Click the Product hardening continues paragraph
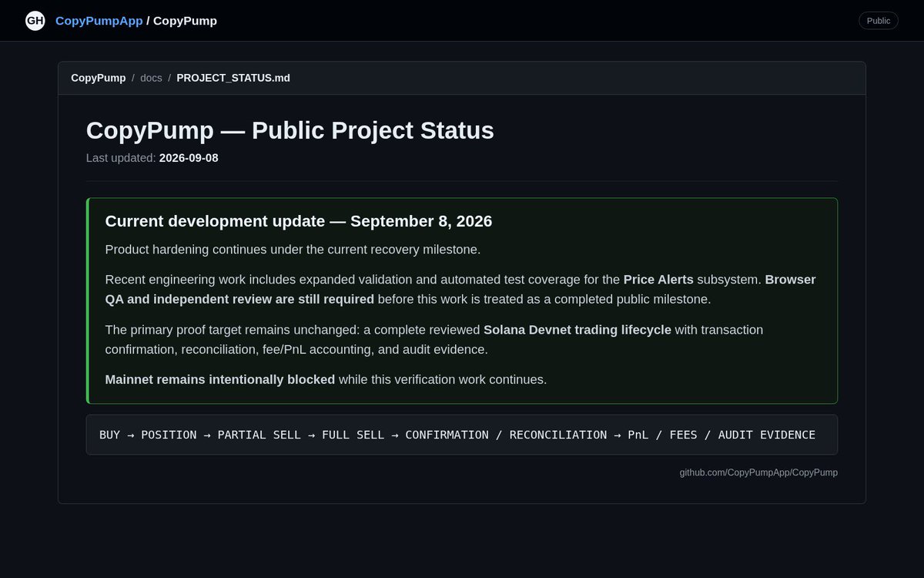 (293, 250)
